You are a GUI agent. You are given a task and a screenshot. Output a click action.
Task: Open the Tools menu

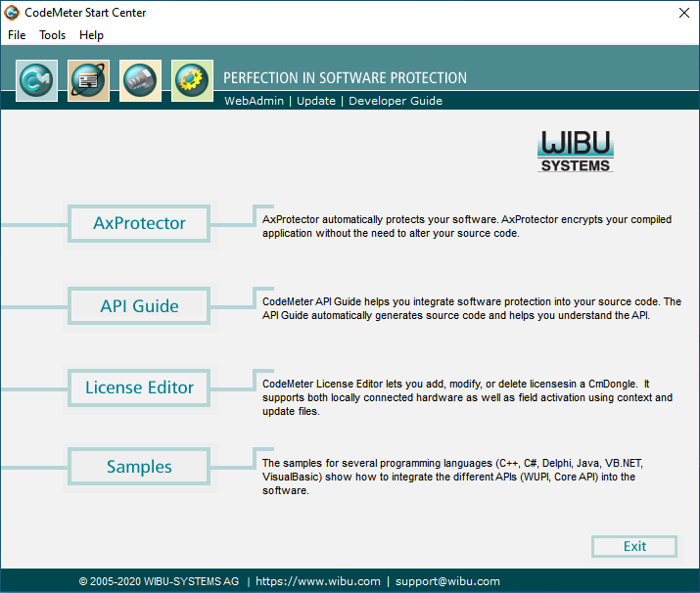[52, 35]
